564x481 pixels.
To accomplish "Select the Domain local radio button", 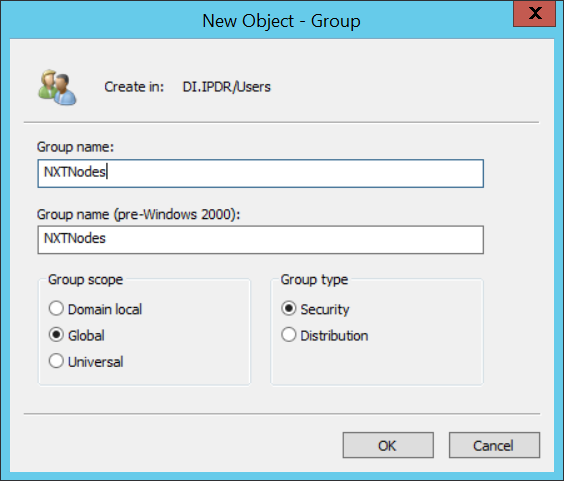I will [56, 309].
